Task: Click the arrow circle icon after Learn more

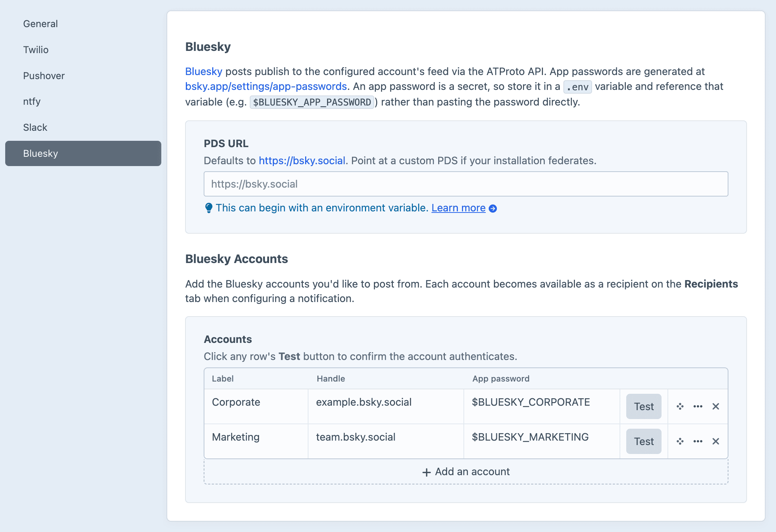Action: pos(493,208)
